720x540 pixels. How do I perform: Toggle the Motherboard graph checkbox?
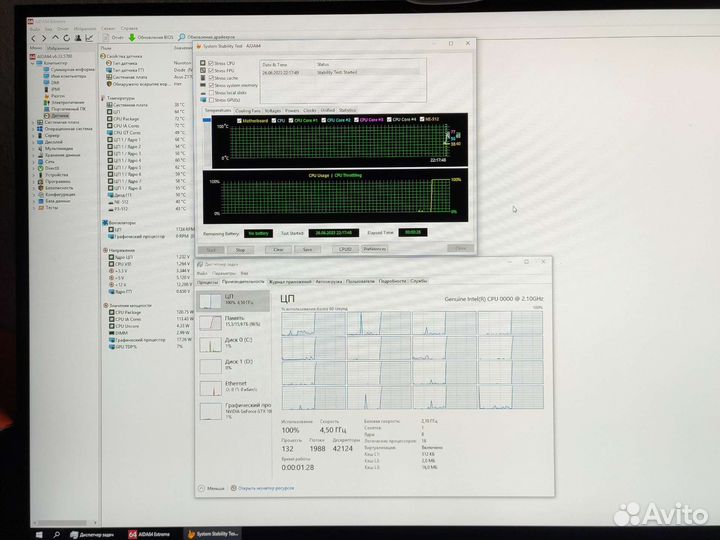(239, 121)
